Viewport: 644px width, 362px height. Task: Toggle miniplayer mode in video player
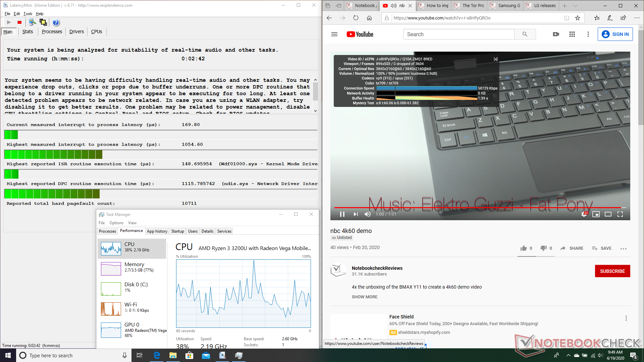coord(596,214)
